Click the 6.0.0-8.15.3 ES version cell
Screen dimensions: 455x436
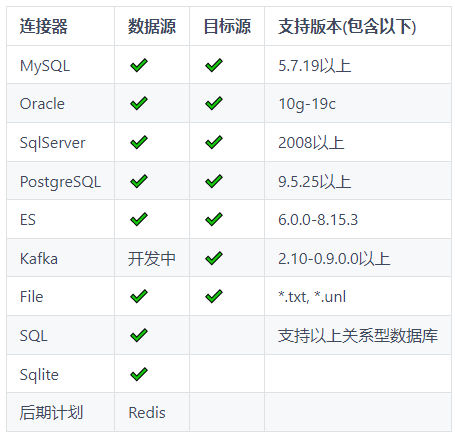pos(318,220)
